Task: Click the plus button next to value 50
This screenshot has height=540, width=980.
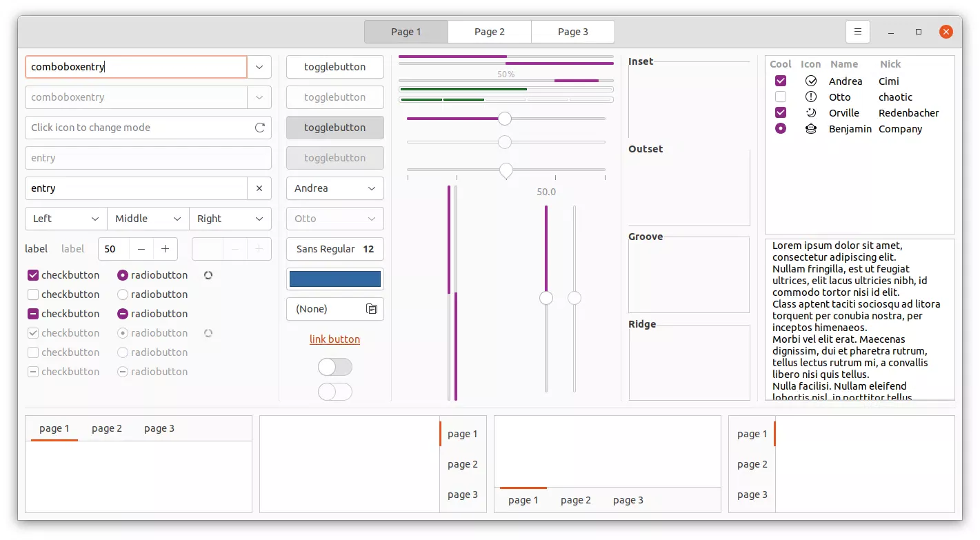Action: (165, 249)
